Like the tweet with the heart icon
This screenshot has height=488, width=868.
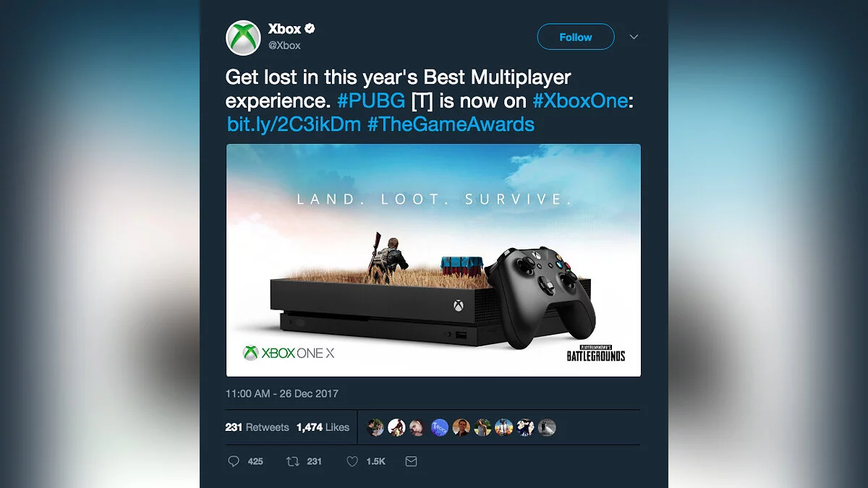(352, 461)
